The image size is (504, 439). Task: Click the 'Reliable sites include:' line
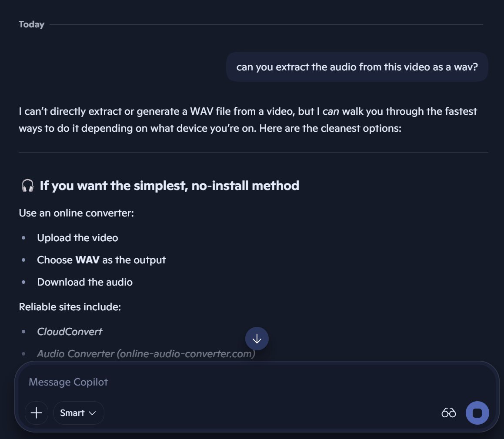tap(70, 307)
